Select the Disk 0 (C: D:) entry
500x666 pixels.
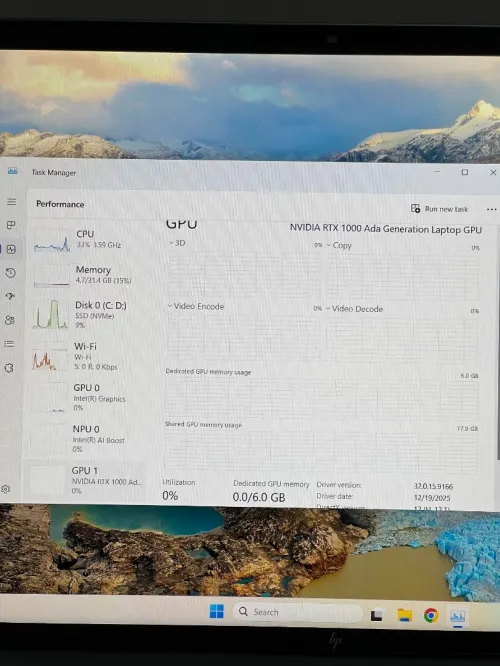point(87,315)
